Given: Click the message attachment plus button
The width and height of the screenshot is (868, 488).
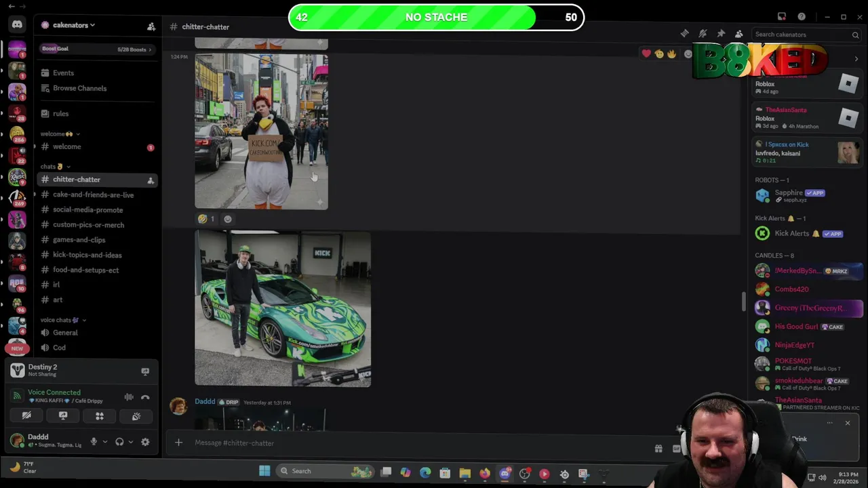Looking at the screenshot, I should pyautogui.click(x=178, y=443).
